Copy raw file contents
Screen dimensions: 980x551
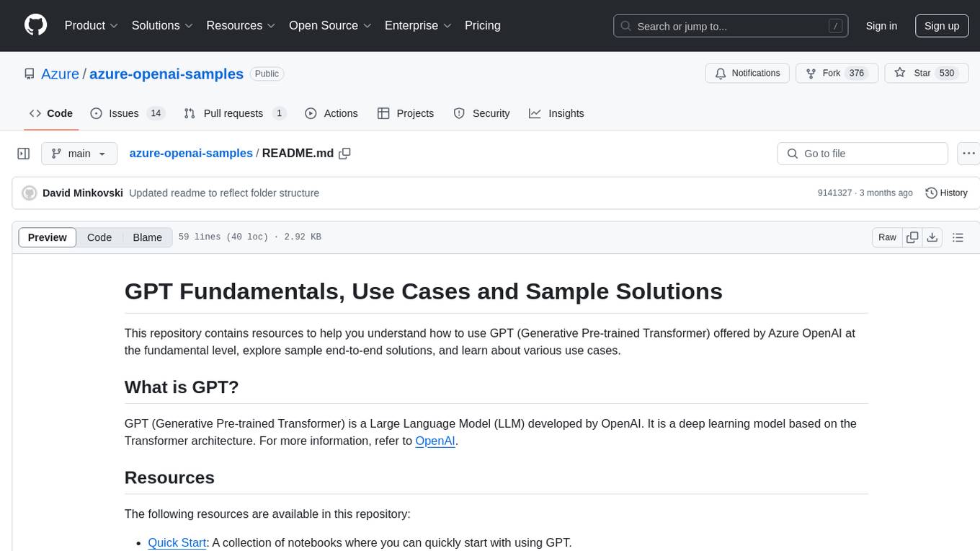click(x=912, y=237)
